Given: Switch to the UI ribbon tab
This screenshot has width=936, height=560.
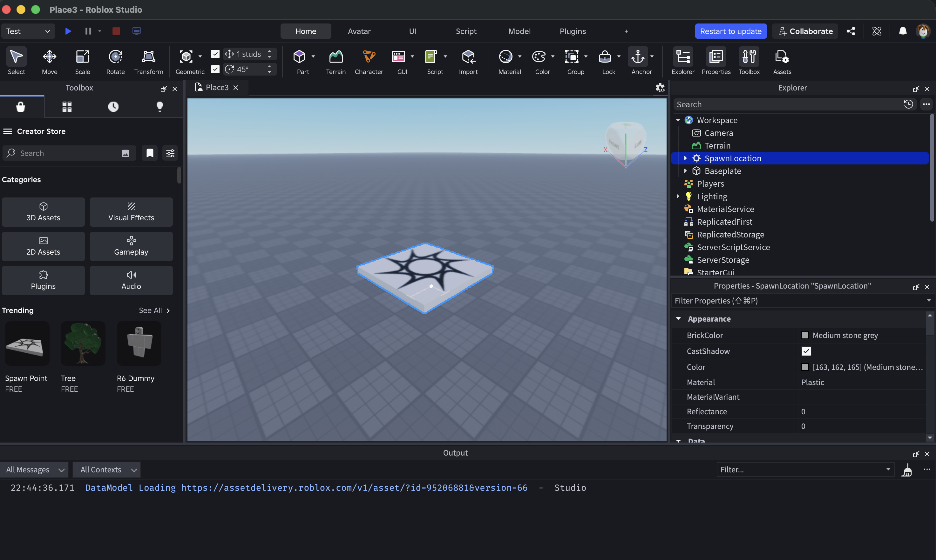Looking at the screenshot, I should coord(412,31).
